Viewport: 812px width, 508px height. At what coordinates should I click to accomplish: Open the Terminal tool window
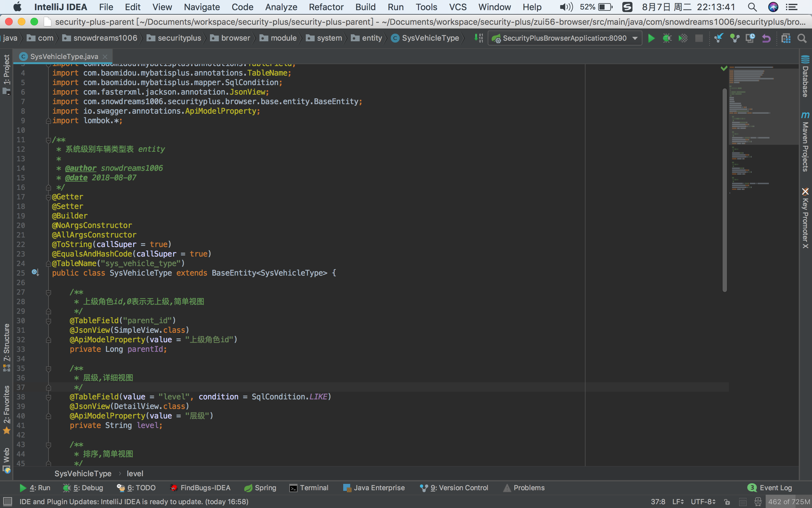click(309, 488)
